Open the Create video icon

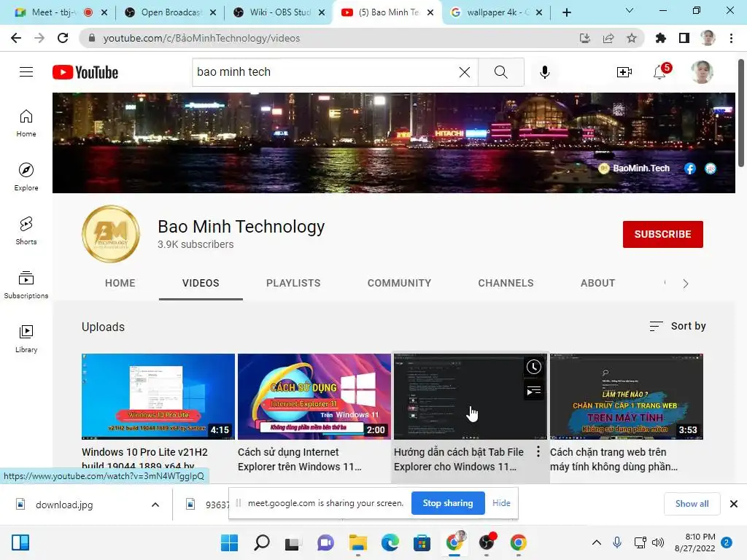click(624, 72)
